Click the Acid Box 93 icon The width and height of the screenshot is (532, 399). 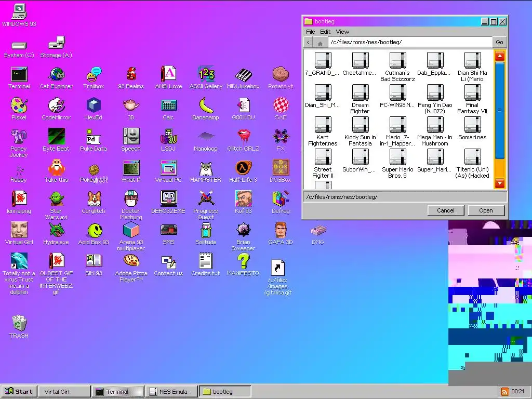(x=94, y=234)
